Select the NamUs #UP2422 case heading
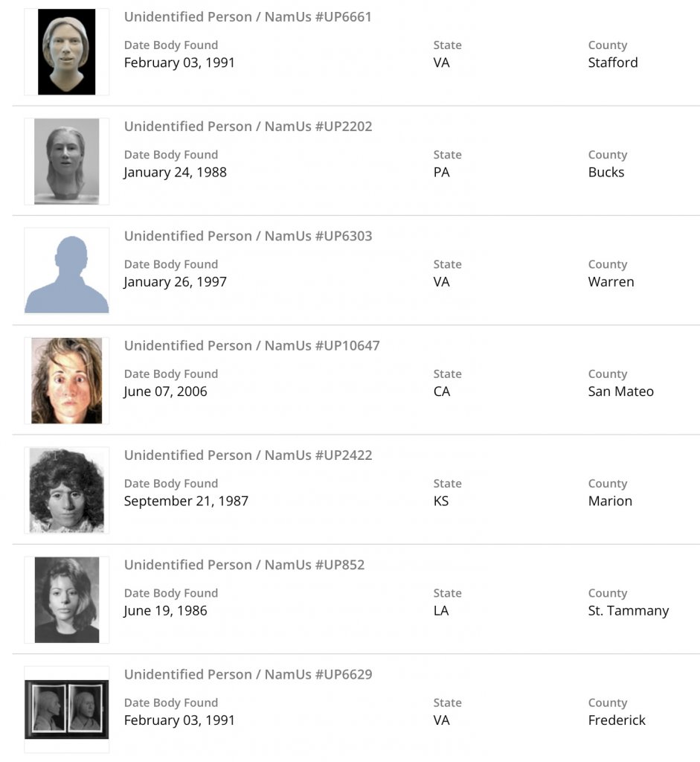This screenshot has height=762, width=700. click(x=248, y=455)
